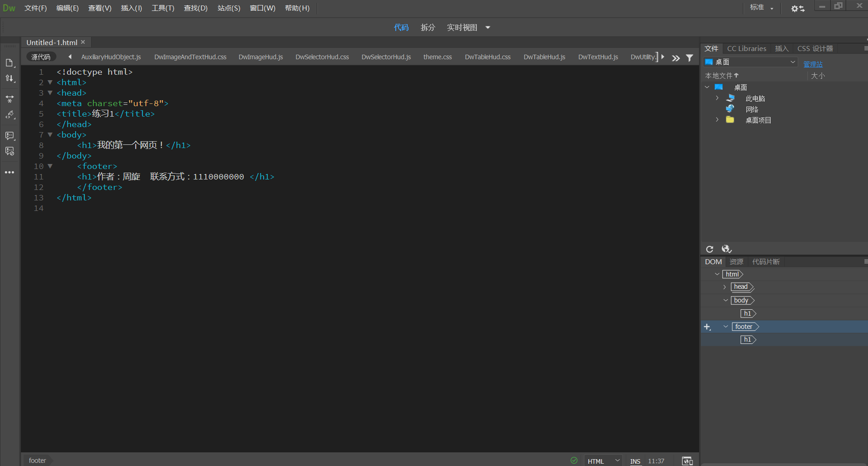Open the DOM panel options menu
The height and width of the screenshot is (466, 868).
865,261
